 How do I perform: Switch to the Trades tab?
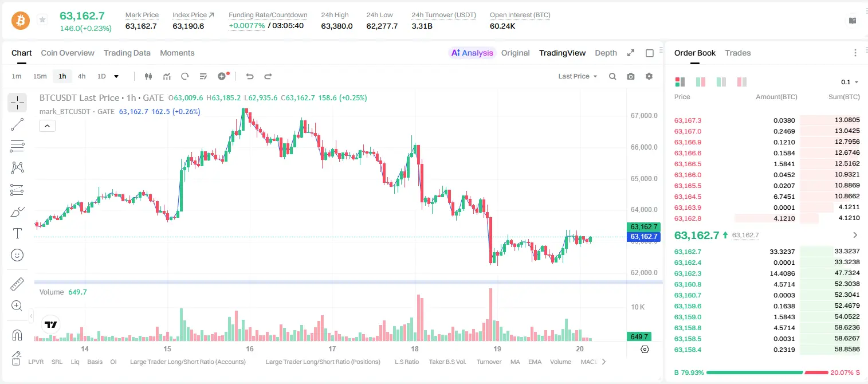click(x=737, y=53)
